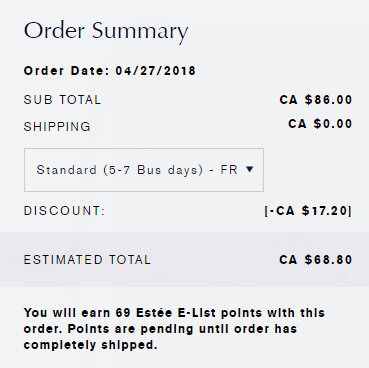The image size is (369, 368).
Task: Click the CA $68.80 estimated total
Action: [316, 260]
